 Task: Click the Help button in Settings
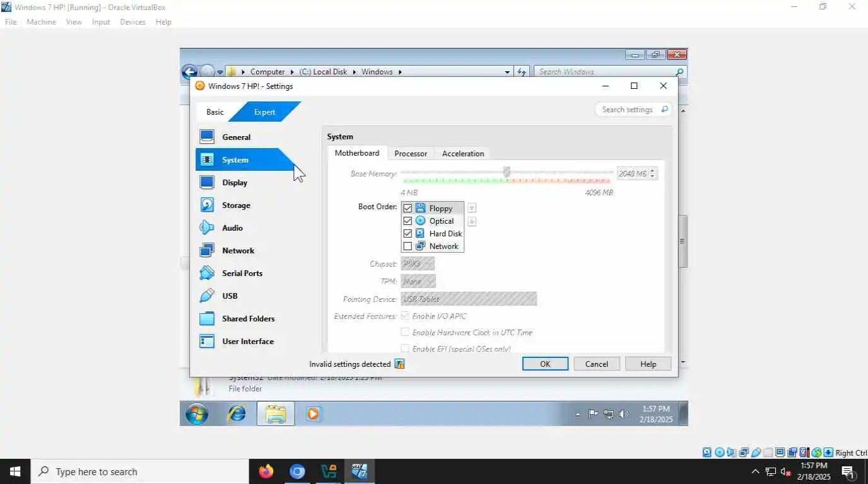648,364
